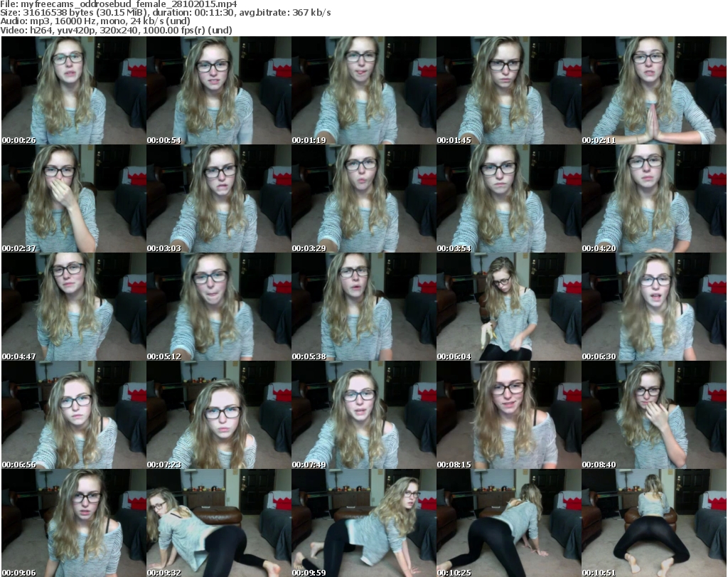728x577 pixels.
Task: Select the frame marked 00:09:06
Action: tap(74, 523)
